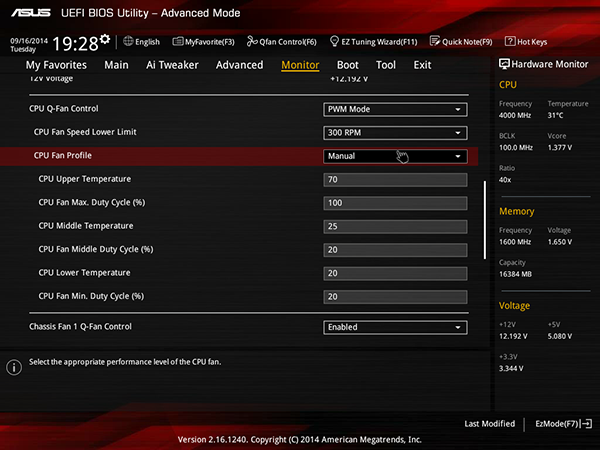Click CPU Fan Min. Duty Cycle field
Screen dimensions: 600x450
pos(395,297)
